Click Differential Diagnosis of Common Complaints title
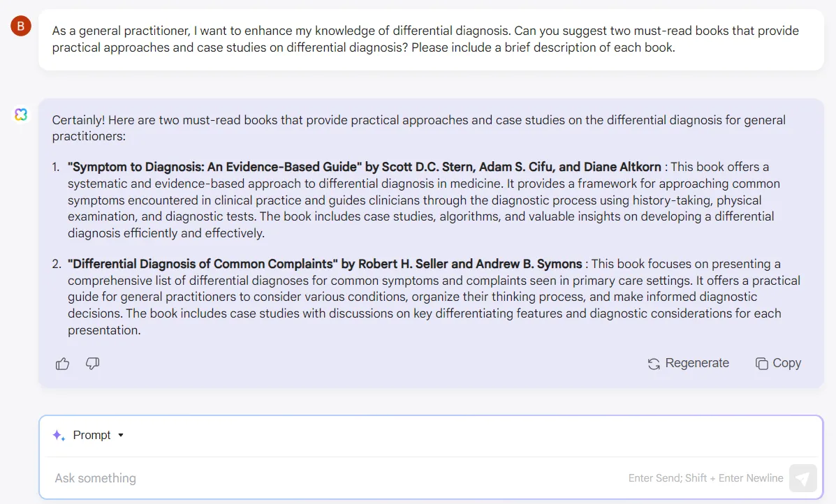The height and width of the screenshot is (504, 836). tap(203, 264)
